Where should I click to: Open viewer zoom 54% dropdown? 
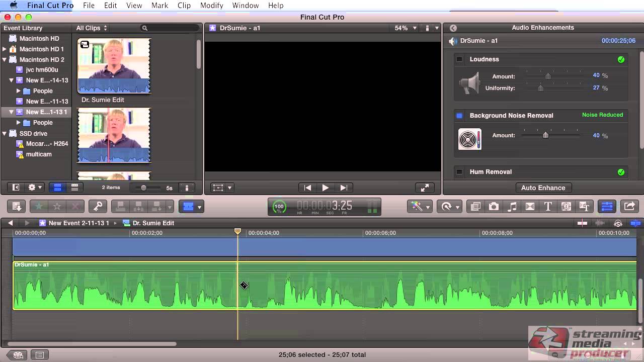tap(406, 28)
